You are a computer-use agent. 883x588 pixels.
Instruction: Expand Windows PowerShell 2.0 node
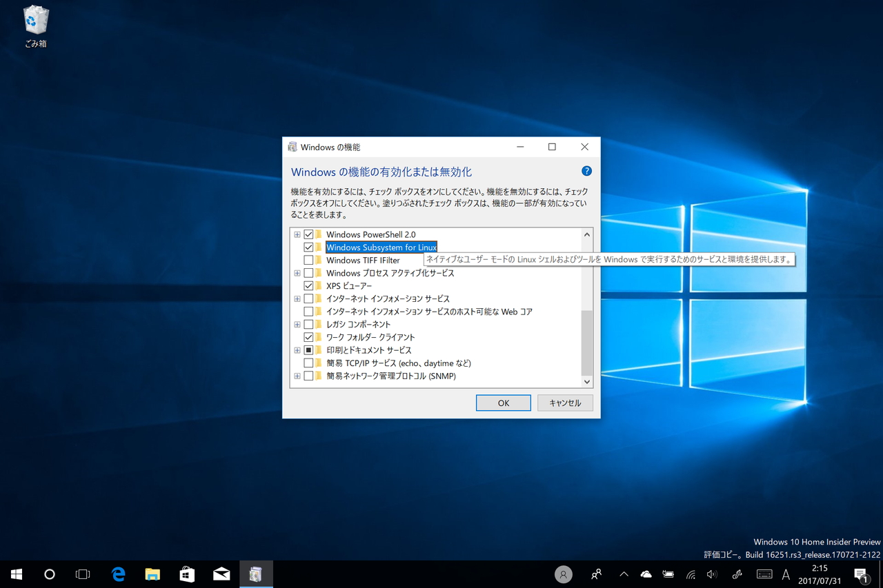click(297, 234)
